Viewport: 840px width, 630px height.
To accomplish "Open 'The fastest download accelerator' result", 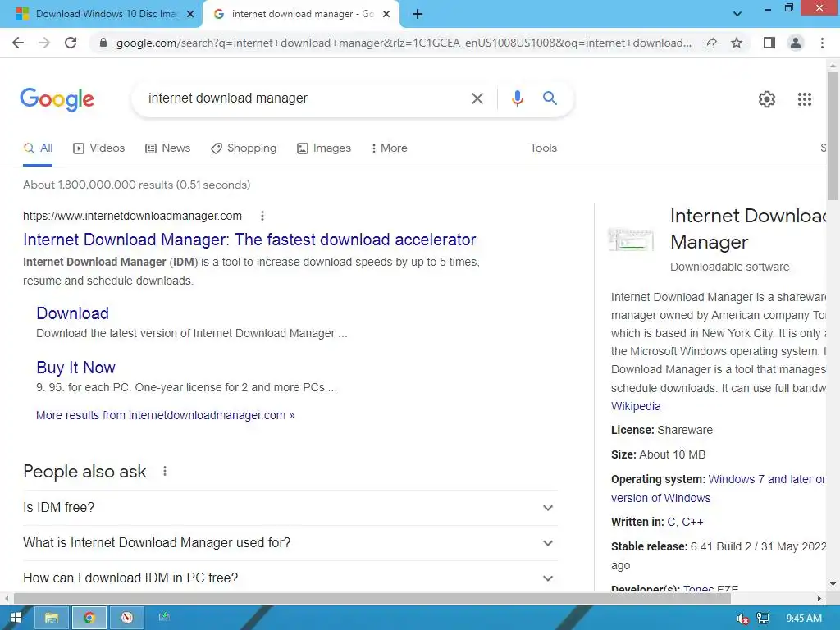I will (249, 240).
